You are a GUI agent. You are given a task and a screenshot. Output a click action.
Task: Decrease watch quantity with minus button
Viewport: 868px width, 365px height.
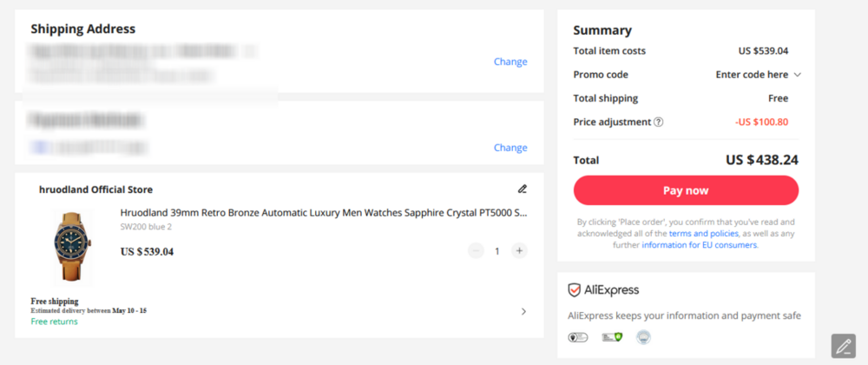click(476, 251)
